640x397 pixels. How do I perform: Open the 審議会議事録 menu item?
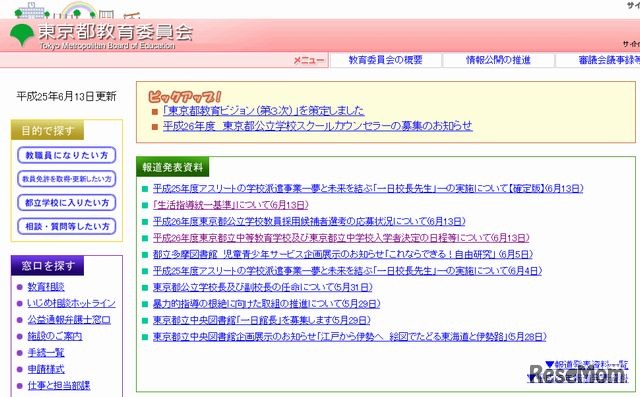tap(609, 60)
